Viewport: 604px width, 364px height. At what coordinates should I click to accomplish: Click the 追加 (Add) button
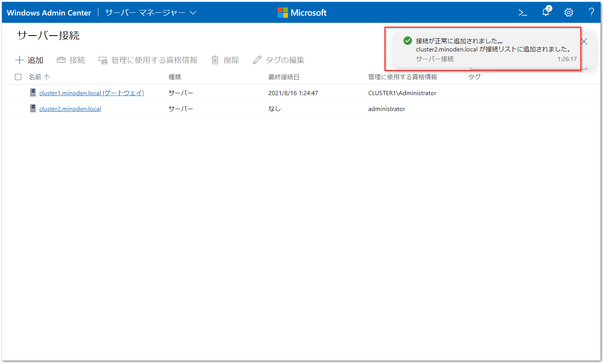tap(29, 60)
